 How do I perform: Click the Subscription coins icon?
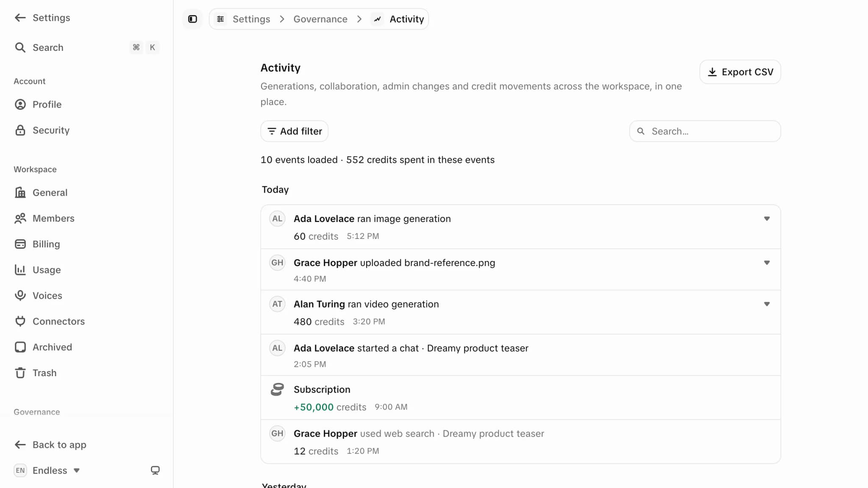pyautogui.click(x=277, y=390)
